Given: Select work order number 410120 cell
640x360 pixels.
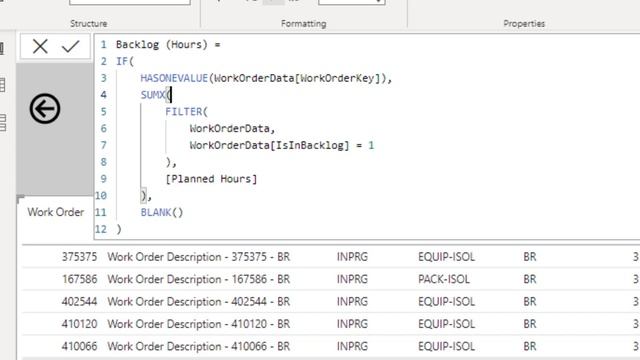Looking at the screenshot, I should pos(80,324).
